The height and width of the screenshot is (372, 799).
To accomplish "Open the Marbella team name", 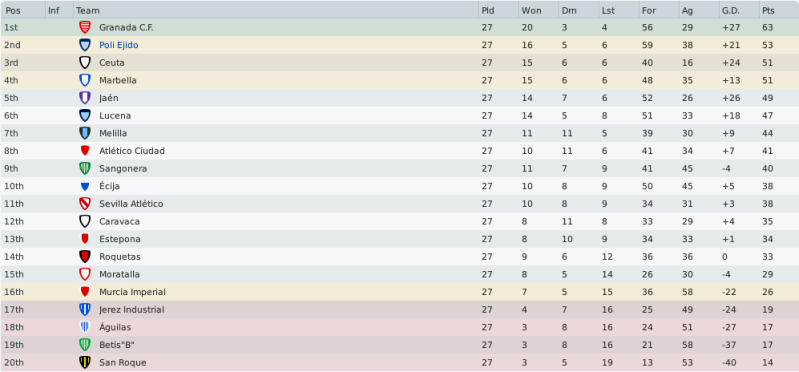I will pos(118,81).
